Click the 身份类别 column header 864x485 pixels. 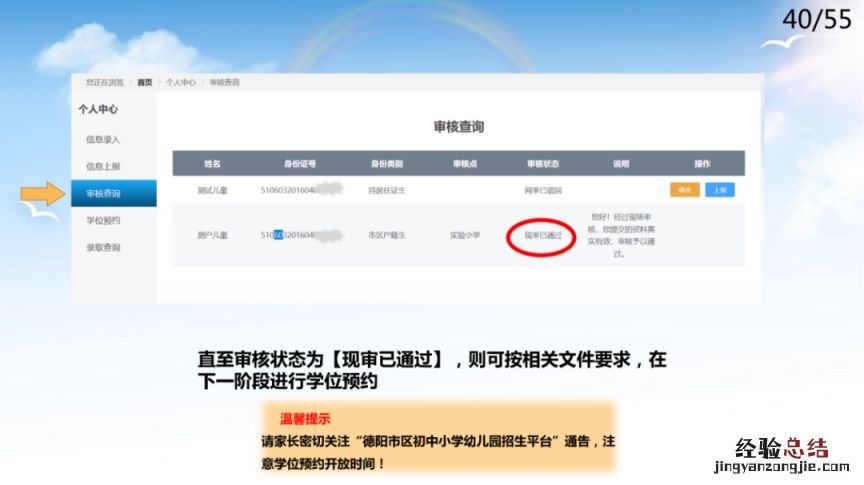click(x=387, y=164)
